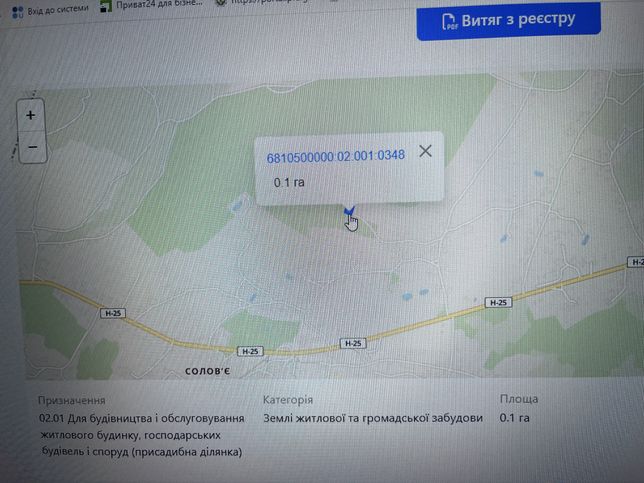Click the green Приват24 bookmark icon
644x483 pixels.
tap(106, 5)
